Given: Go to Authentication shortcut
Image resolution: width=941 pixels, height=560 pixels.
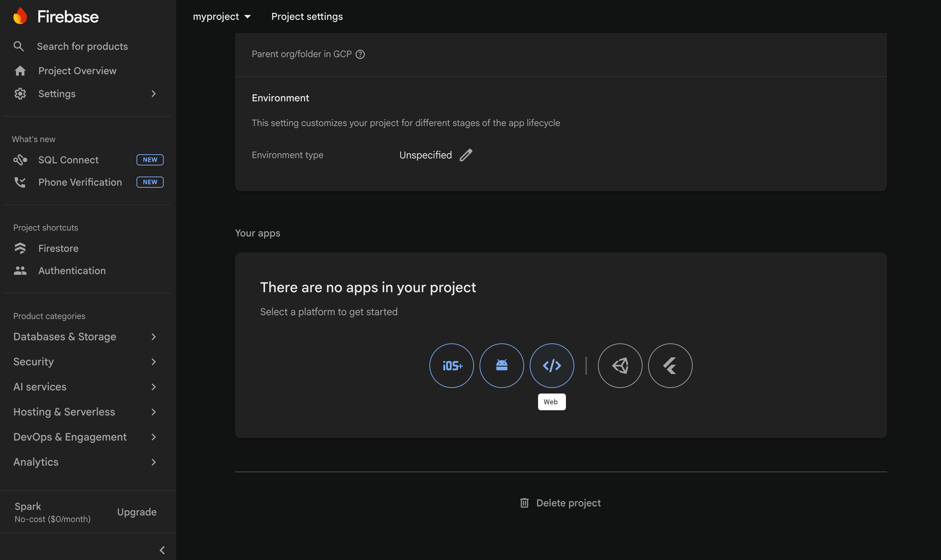Looking at the screenshot, I should point(72,271).
